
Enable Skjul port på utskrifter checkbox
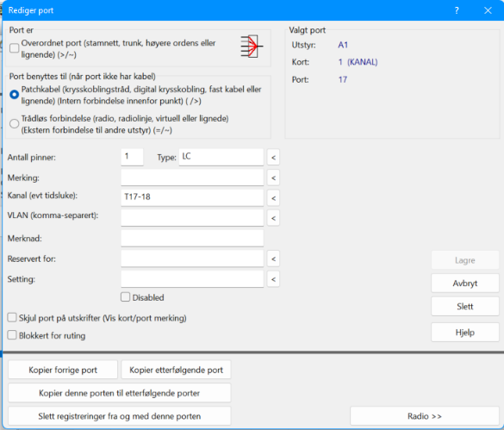tap(12, 318)
